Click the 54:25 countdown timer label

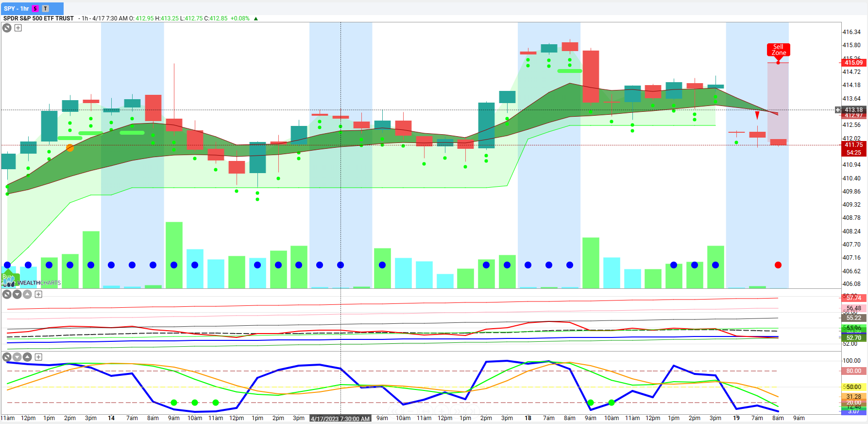(x=853, y=153)
